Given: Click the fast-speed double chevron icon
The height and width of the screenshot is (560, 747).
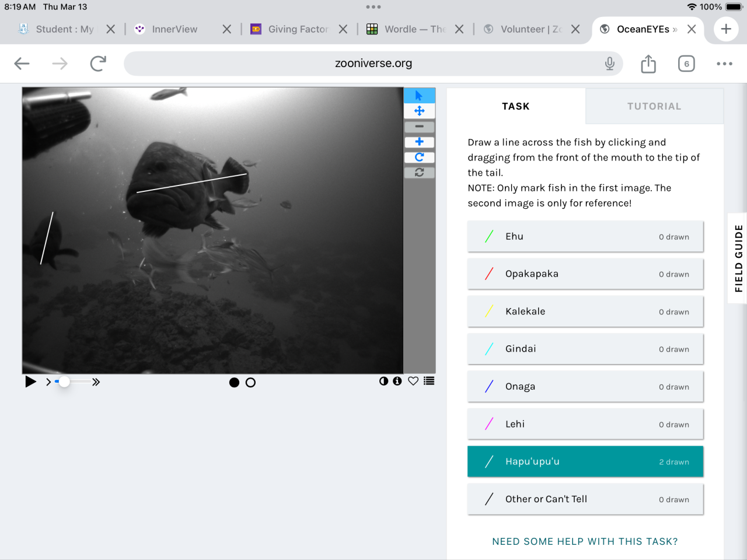Looking at the screenshot, I should (x=96, y=382).
